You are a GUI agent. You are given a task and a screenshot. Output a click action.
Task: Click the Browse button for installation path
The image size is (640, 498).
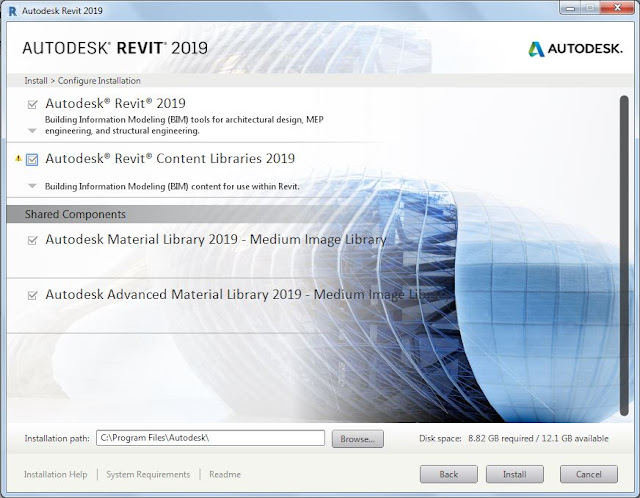coord(358,439)
